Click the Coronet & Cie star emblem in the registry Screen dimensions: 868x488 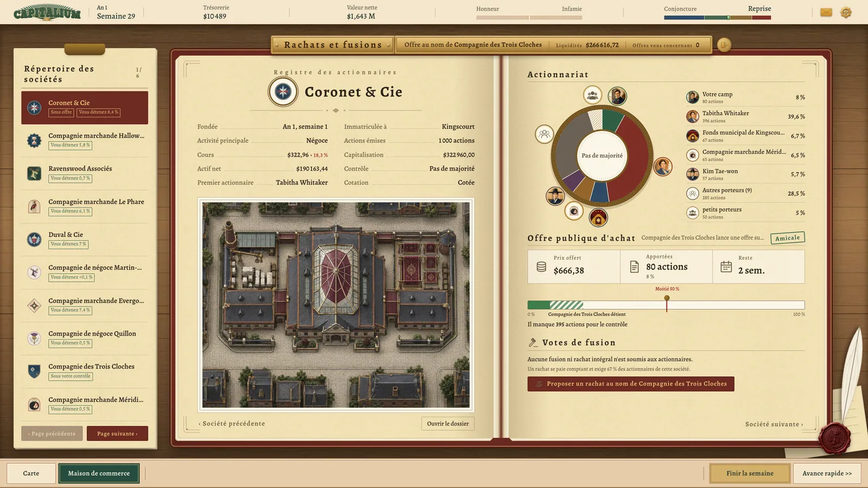pyautogui.click(x=283, y=92)
